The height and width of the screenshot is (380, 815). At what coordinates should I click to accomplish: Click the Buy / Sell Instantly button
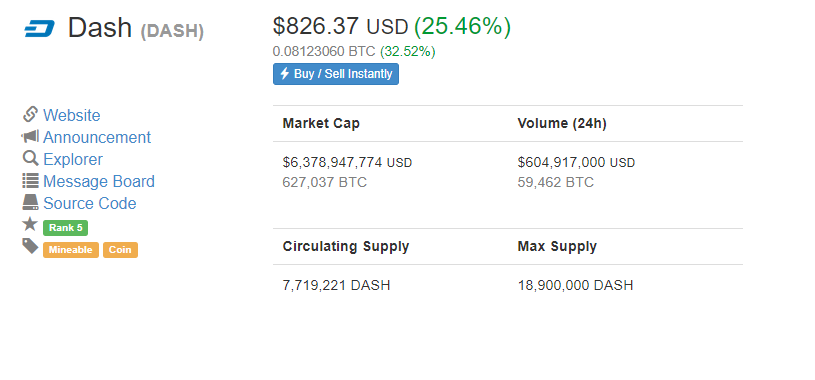click(x=336, y=74)
